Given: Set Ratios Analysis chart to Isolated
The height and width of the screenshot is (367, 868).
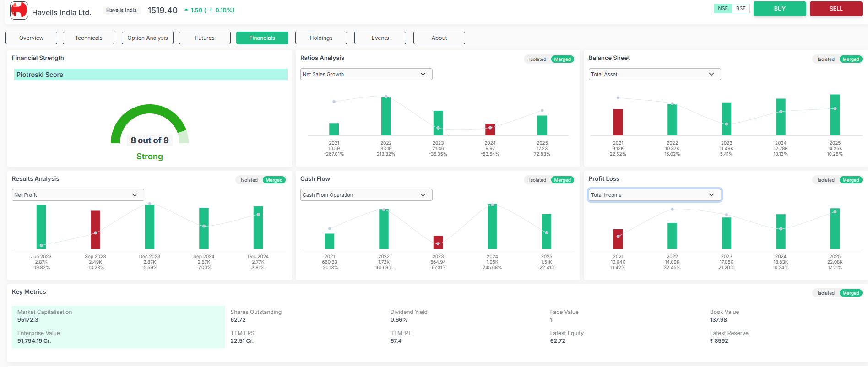Looking at the screenshot, I should [x=537, y=59].
